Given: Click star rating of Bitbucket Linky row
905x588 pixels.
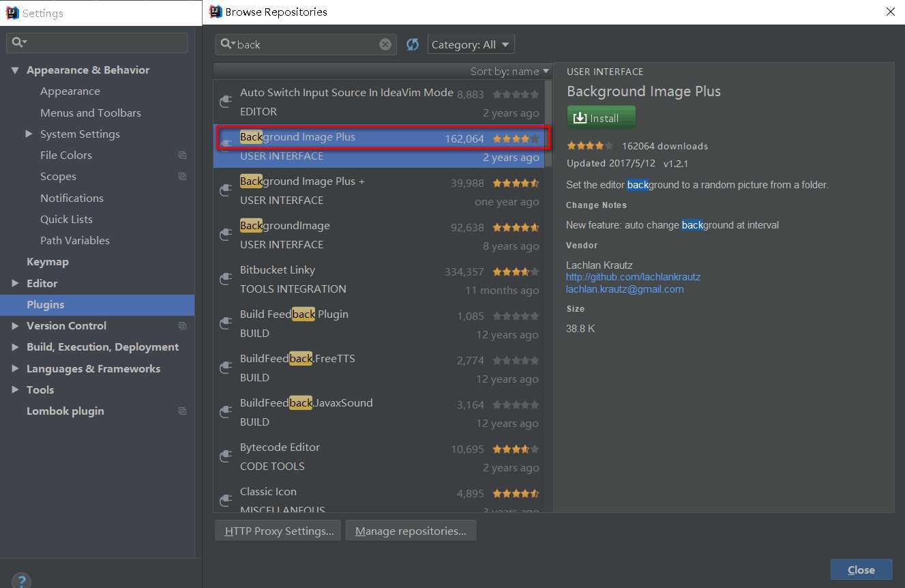Looking at the screenshot, I should point(516,271).
